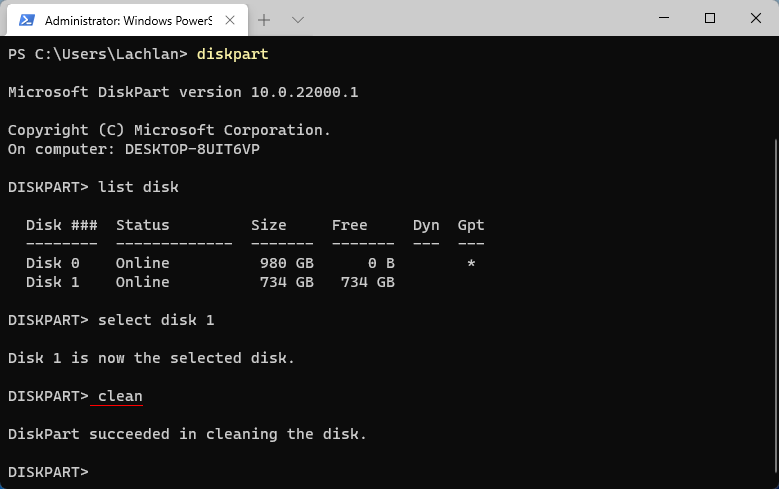Click the Gpt asterisk for Disk 0
This screenshot has height=489, width=779.
(471, 263)
